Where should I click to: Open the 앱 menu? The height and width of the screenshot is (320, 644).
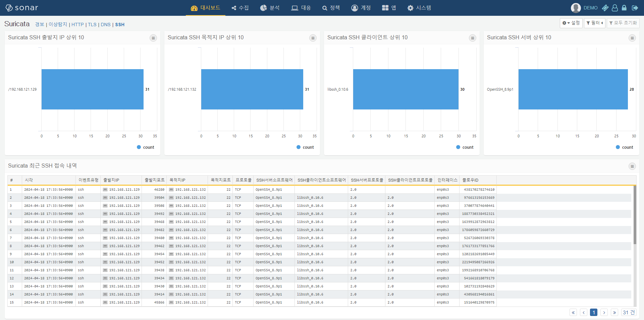point(389,8)
